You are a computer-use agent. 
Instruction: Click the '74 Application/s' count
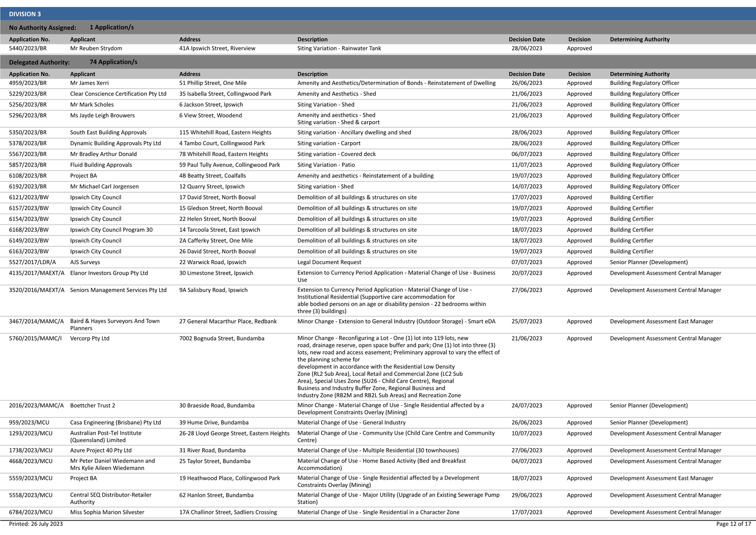click(x=113, y=62)
